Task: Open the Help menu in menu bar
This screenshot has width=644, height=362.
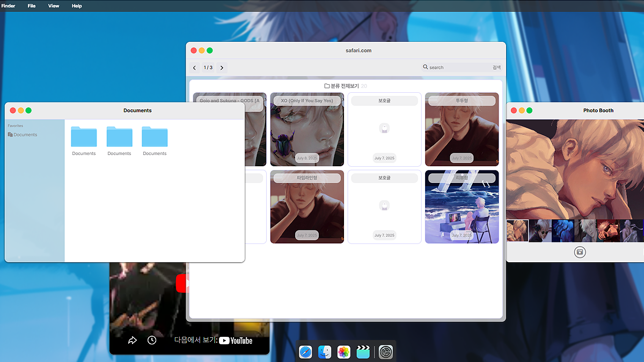Action: pos(77,6)
